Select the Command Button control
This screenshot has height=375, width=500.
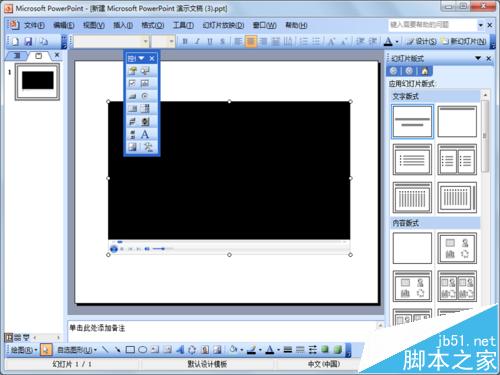132,96
